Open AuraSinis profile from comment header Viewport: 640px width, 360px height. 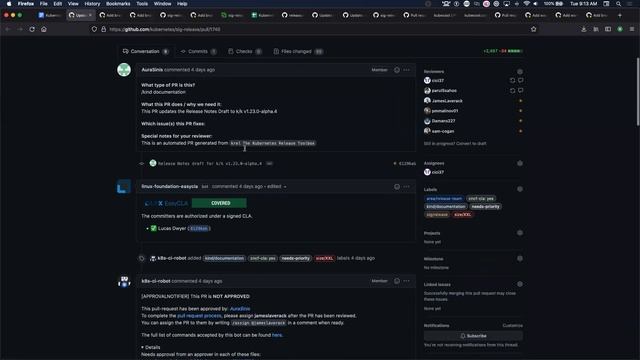pyautogui.click(x=152, y=70)
